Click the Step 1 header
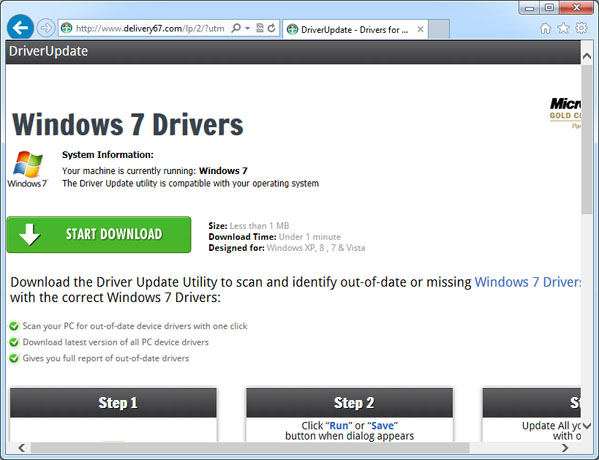599x460 pixels. click(113, 403)
